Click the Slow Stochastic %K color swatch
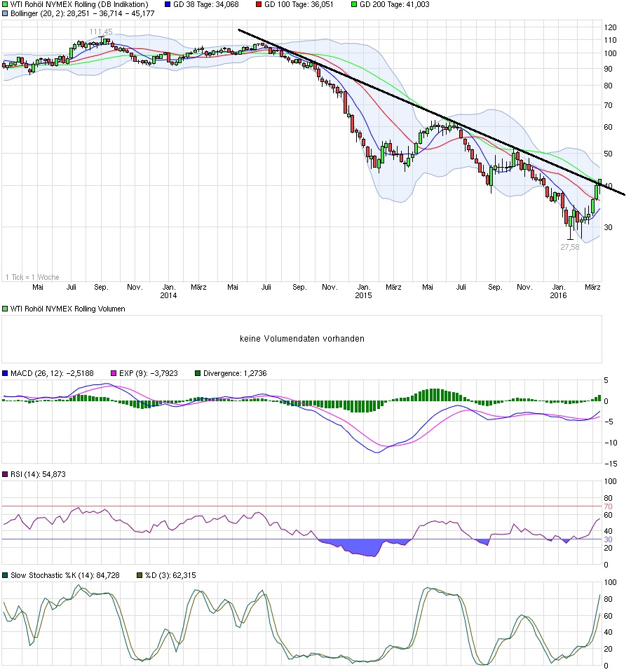Screen dimensions: 631x672 pos(6,574)
